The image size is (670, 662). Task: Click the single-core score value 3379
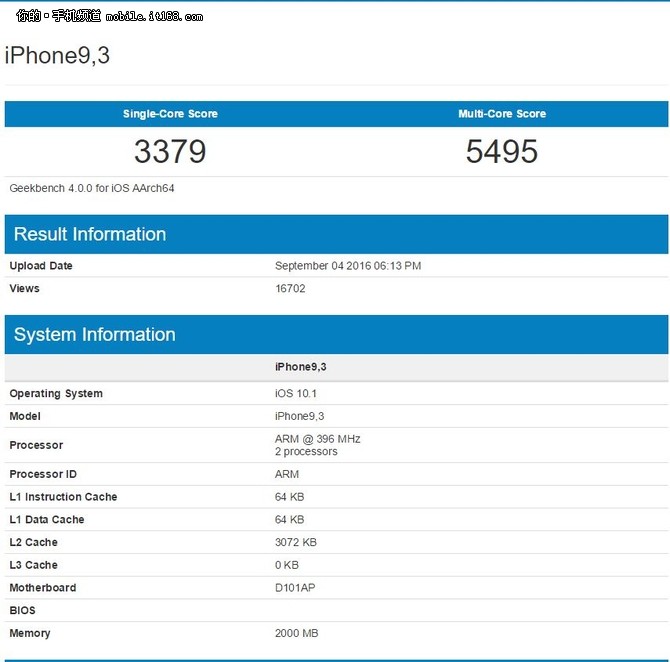click(x=170, y=151)
